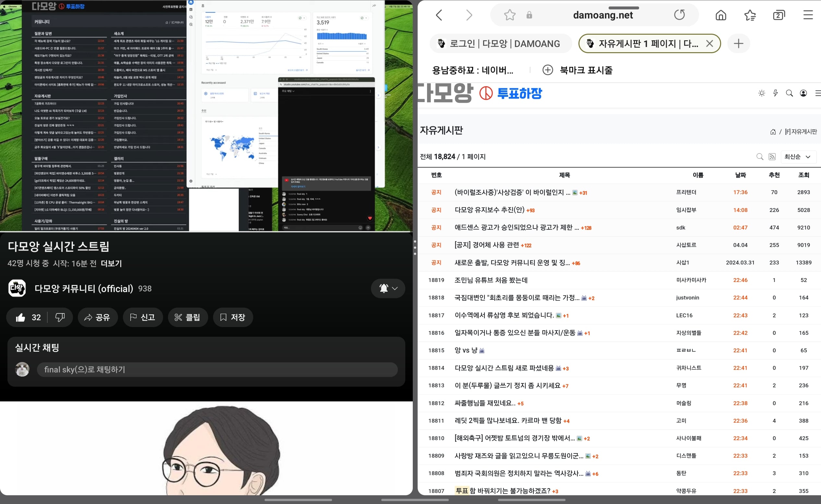Viewport: 821px width, 504px height.
Task: Add a new browser tab with plus
Action: (738, 43)
